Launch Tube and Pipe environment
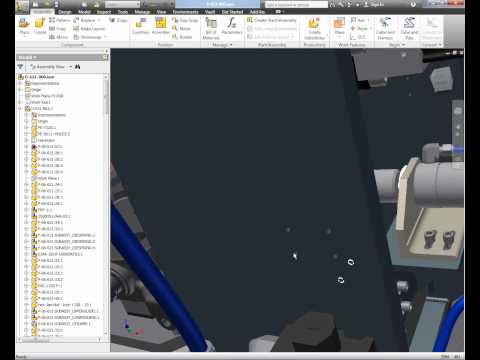480x360 pixels. [409, 28]
